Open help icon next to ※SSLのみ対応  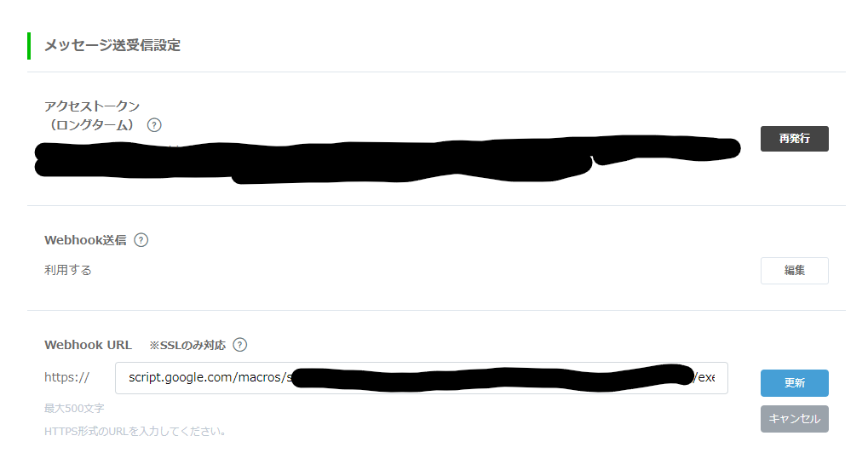pos(239,345)
